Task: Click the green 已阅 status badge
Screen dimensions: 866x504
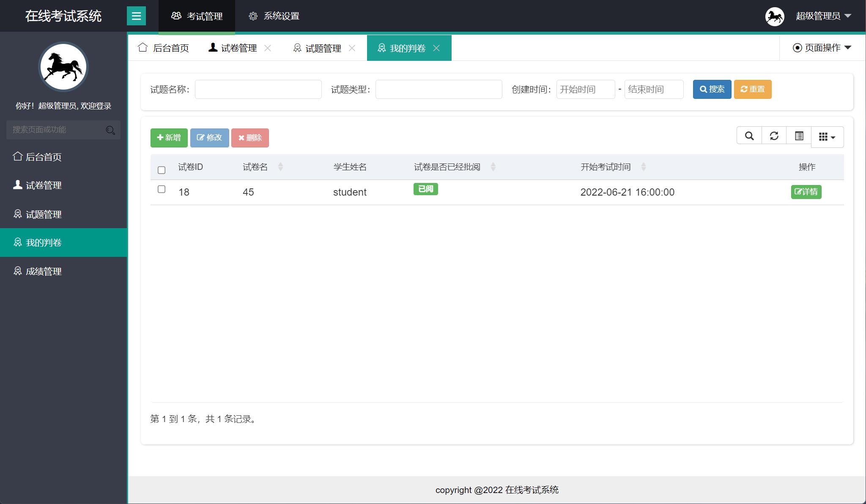Action: click(x=426, y=189)
